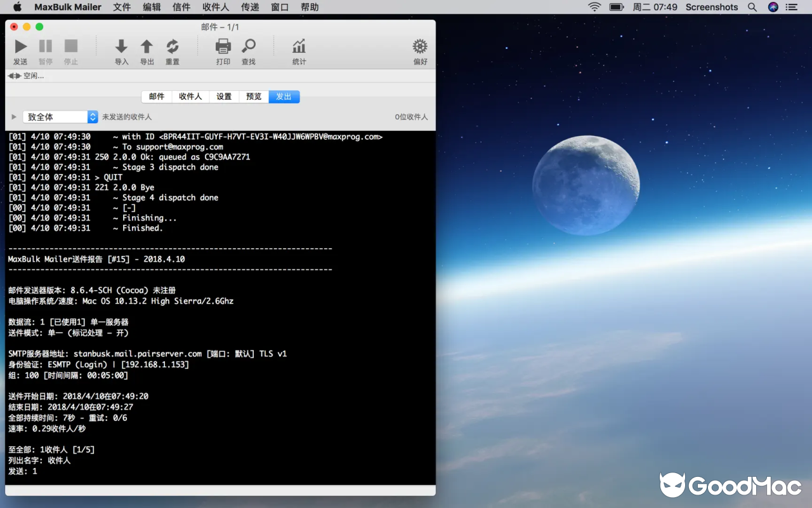This screenshot has height=508, width=812.
Task: Click the 查找 (Find) magnifier icon
Action: [248, 46]
